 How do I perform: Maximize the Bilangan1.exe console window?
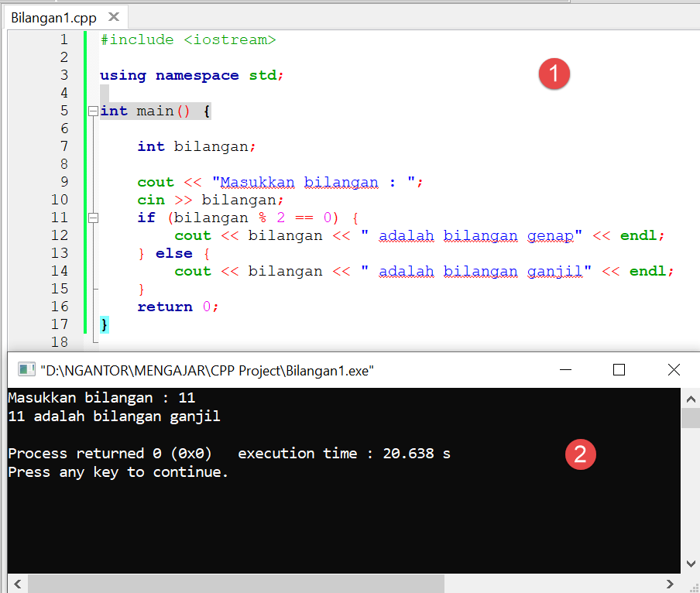(619, 369)
